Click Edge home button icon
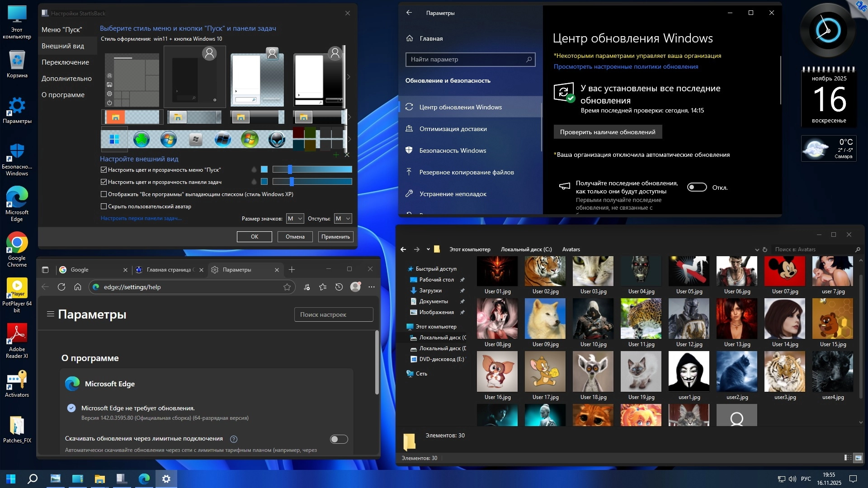The height and width of the screenshot is (488, 868). (x=78, y=287)
